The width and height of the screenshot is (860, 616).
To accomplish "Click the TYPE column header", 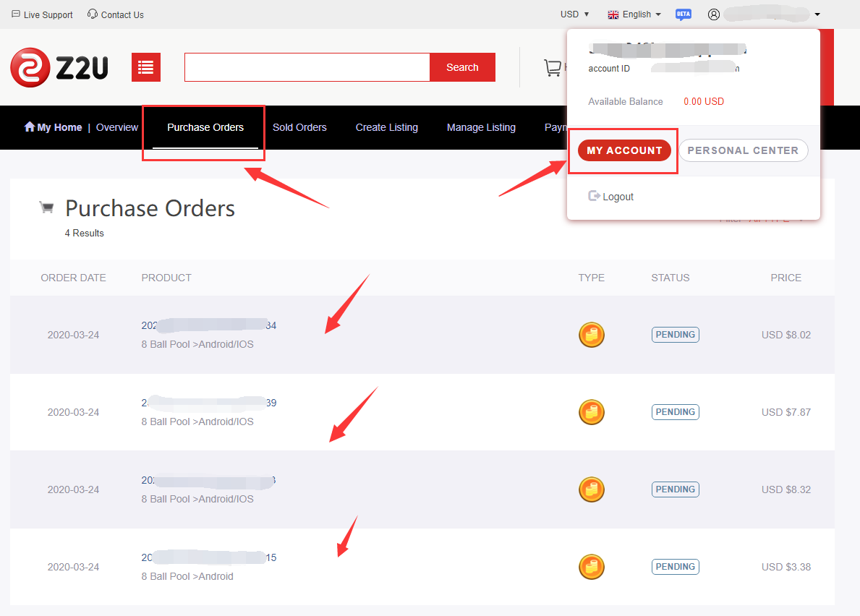I will point(591,278).
